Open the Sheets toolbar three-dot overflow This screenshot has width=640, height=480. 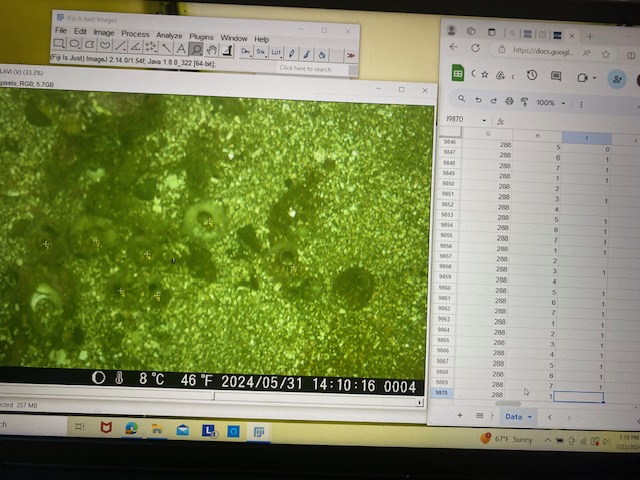pos(581,104)
